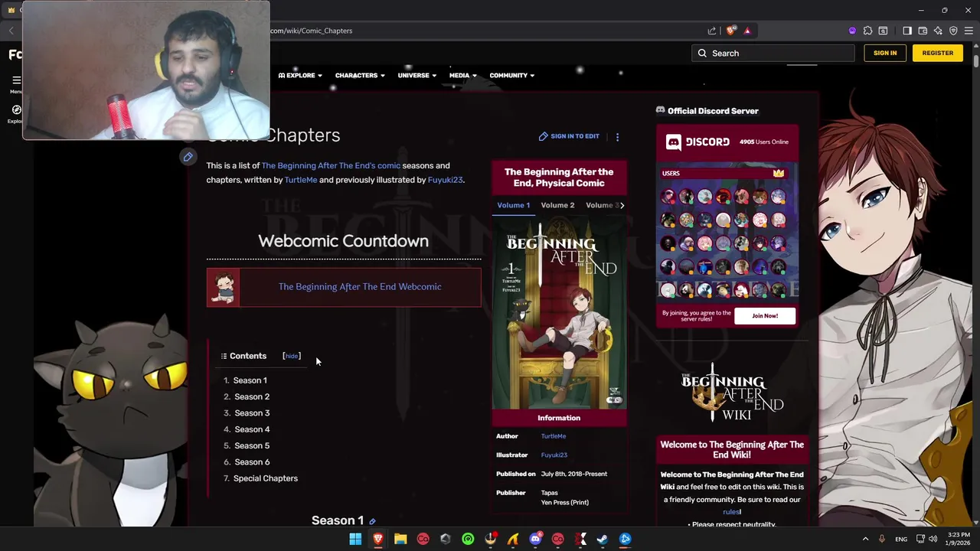Click the Webcomic countdown thumbnail image
The height and width of the screenshot is (551, 980).
(223, 288)
